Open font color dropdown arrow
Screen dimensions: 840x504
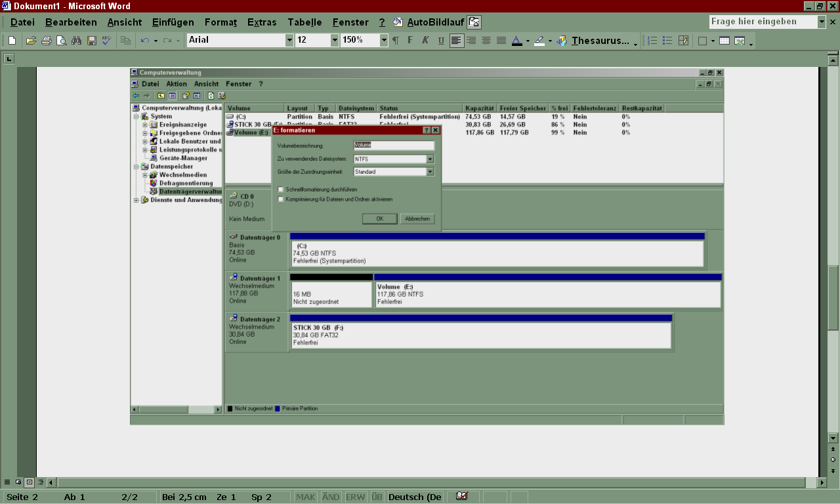pos(528,41)
